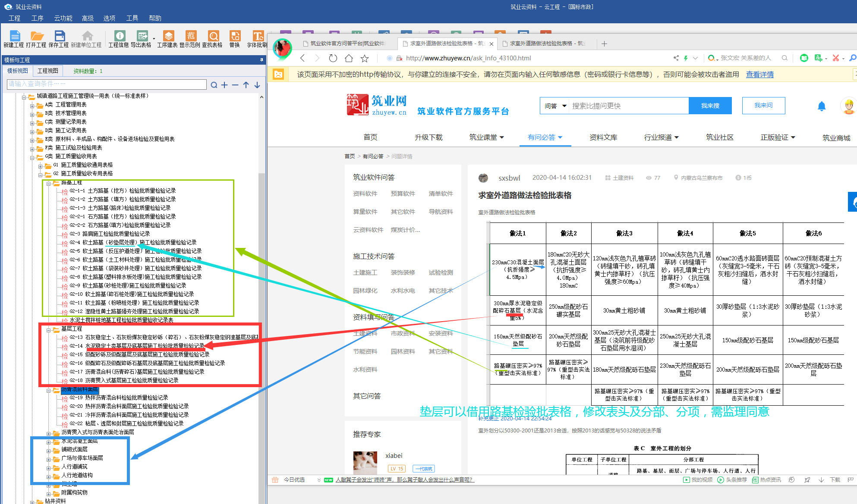Click the 我的视频 icon in the browser status bar

pos(686,480)
